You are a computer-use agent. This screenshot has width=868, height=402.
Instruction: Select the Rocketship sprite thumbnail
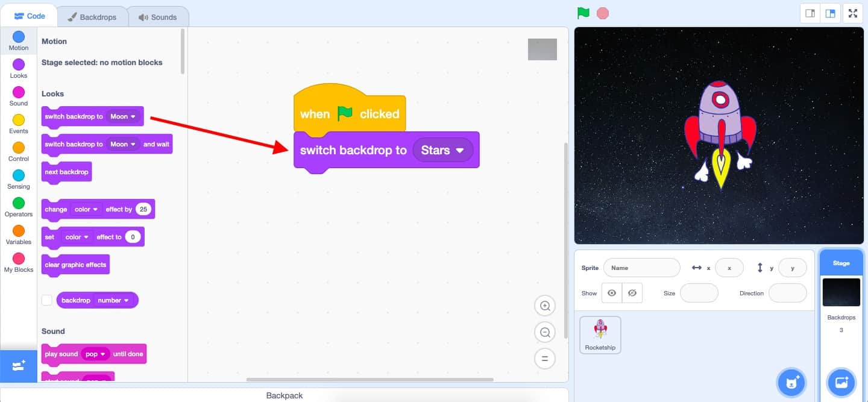click(x=600, y=334)
